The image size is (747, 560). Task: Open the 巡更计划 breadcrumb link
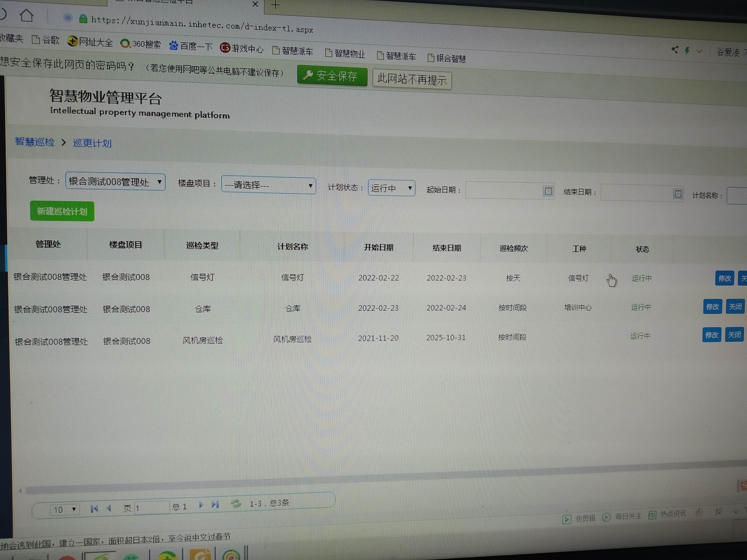[x=92, y=143]
